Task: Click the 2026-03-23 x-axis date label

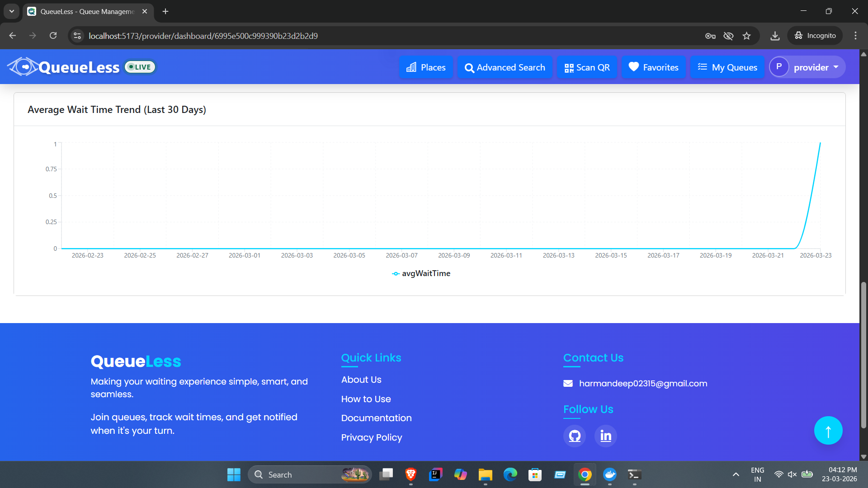Action: (816, 256)
